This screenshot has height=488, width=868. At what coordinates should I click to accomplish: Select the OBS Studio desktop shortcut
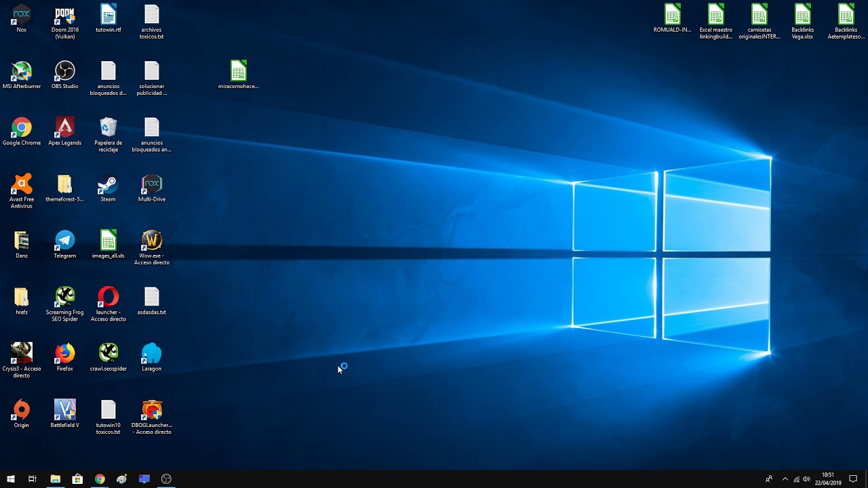point(65,75)
